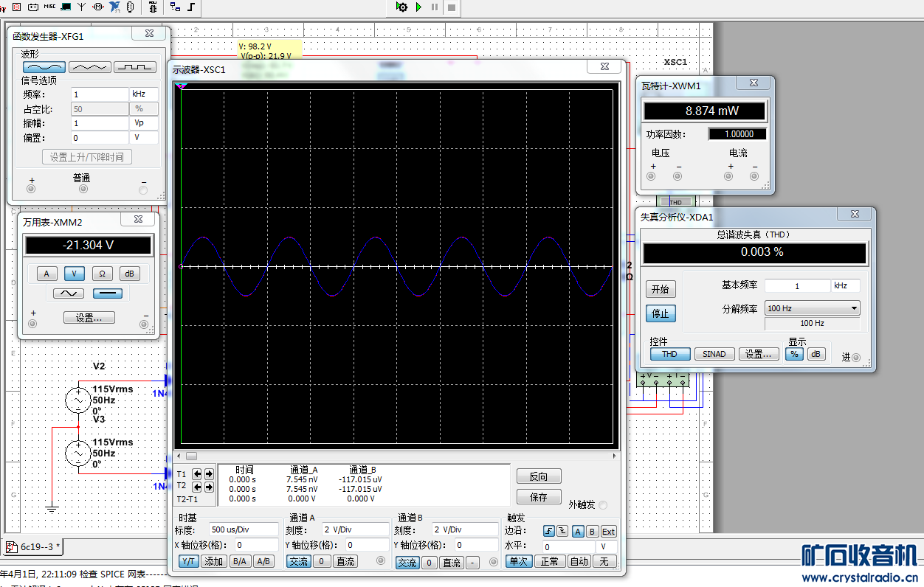Open the MISC component toolbar icon
This screenshot has height=587, width=924.
(49, 7)
